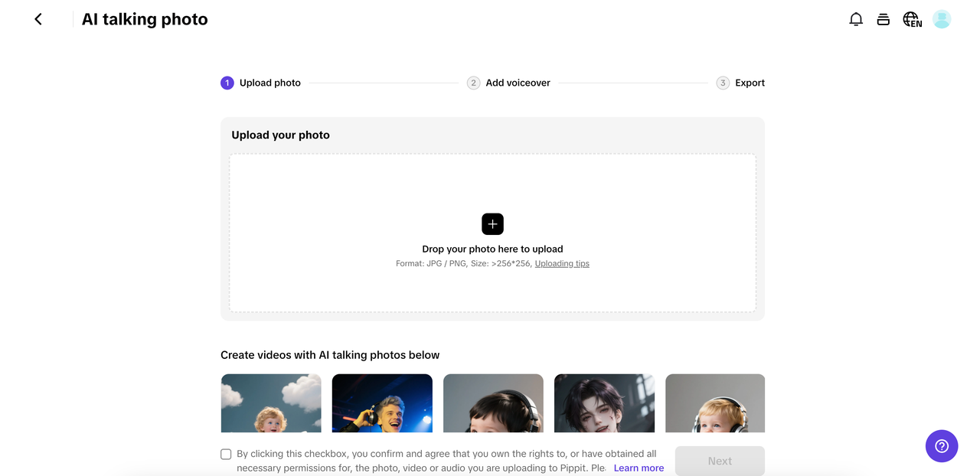Go to the Add voiceover step
Viewport: 980px width, 476px height.
[518, 83]
